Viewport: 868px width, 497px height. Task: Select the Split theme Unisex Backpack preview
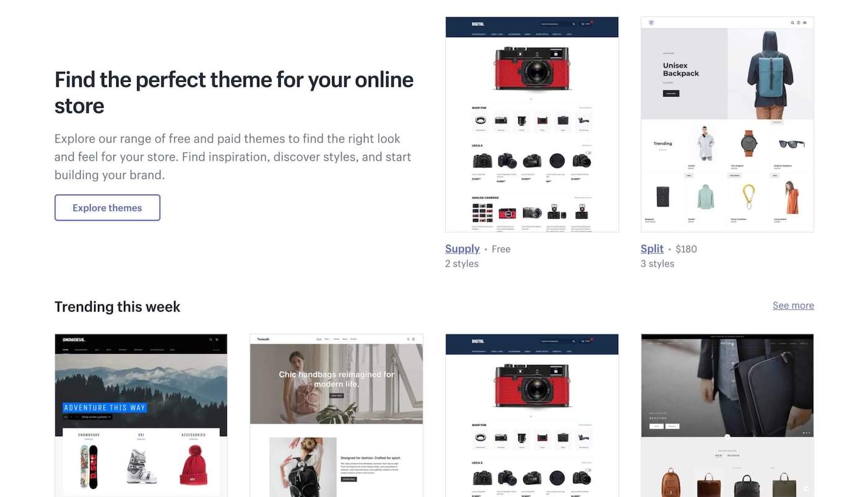coord(727,125)
